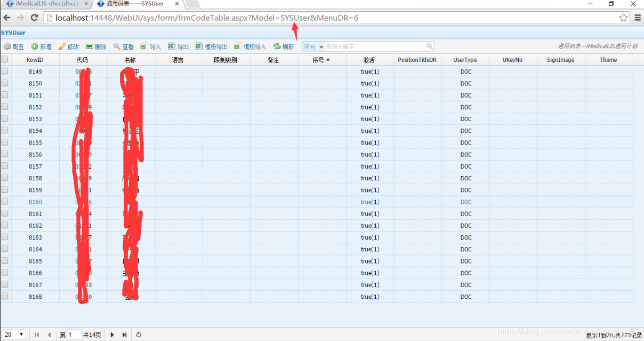Toggle the select-all checkbox in grid header
The image size is (644, 341).
coord(5,59)
